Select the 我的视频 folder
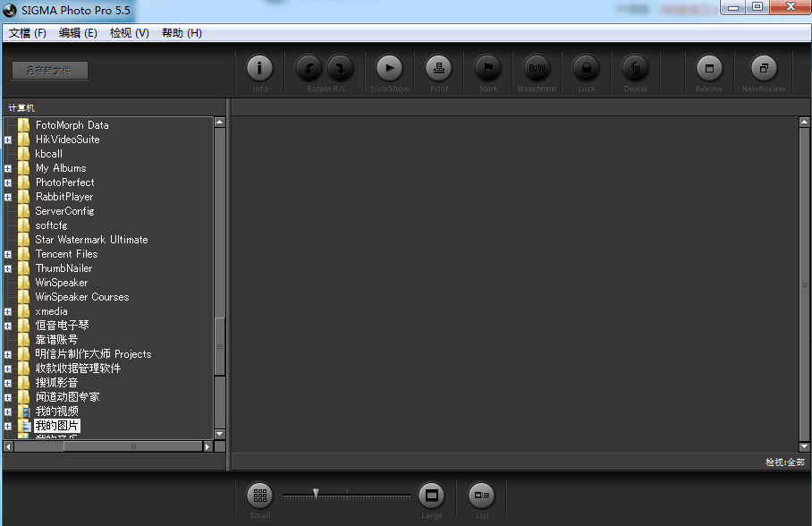This screenshot has width=812, height=526. (x=56, y=411)
